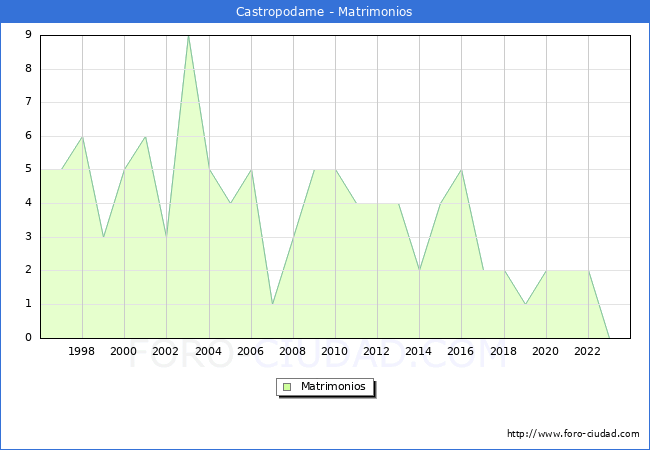The image size is (650, 450).
Task: Click the 2019 data point at value 1
Action: [525, 304]
